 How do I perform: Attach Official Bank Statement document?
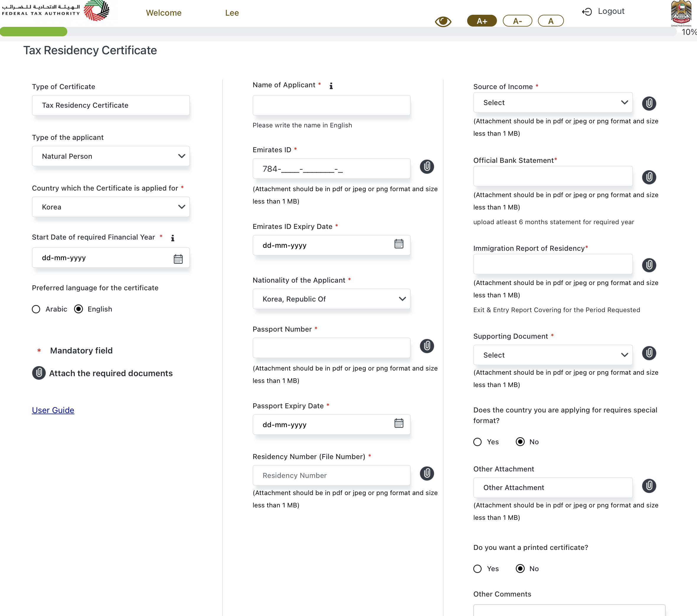click(x=649, y=177)
